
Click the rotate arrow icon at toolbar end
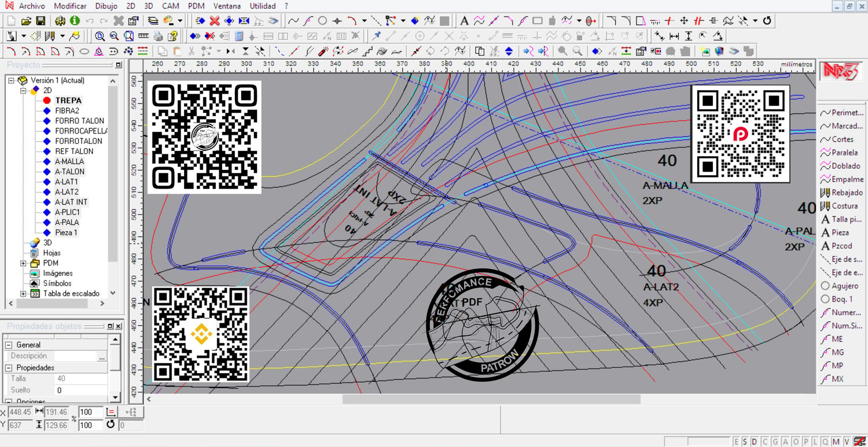(767, 21)
